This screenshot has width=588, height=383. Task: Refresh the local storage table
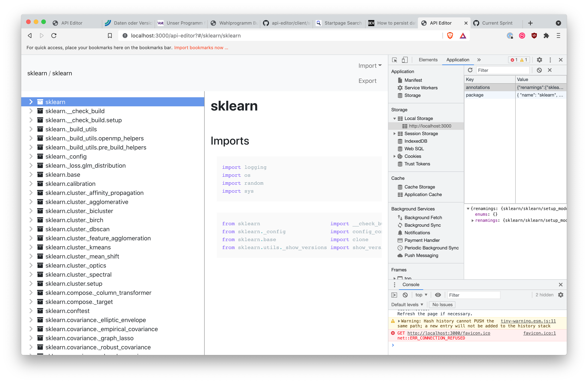coord(470,70)
